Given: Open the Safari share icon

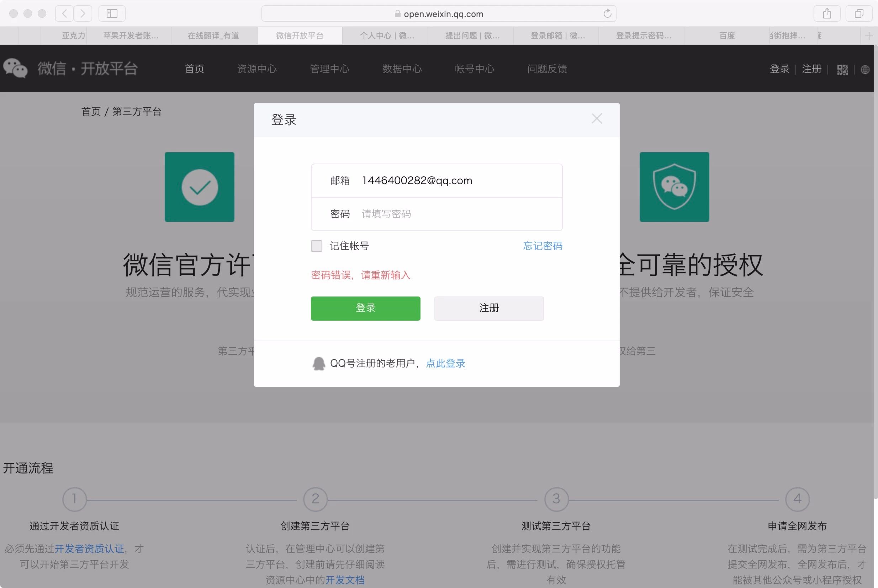Looking at the screenshot, I should (827, 14).
